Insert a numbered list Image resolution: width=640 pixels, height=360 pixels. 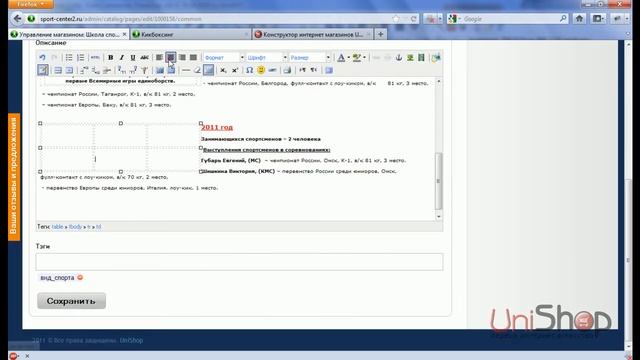80,58
